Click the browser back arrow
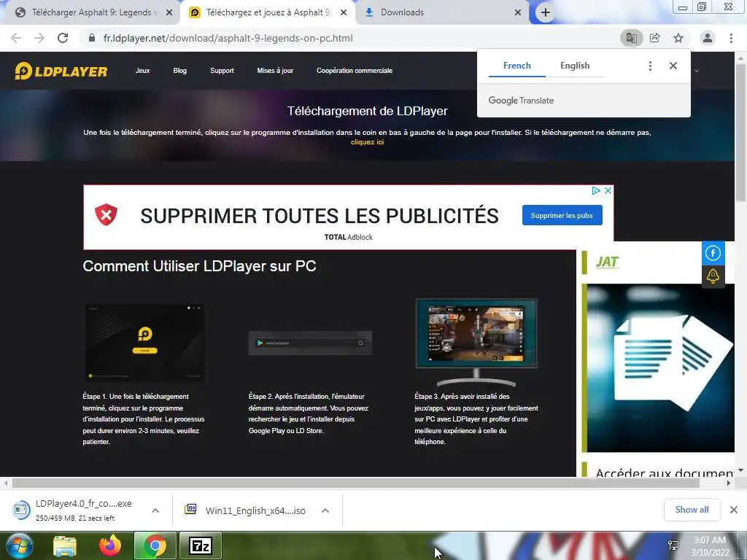This screenshot has height=560, width=747. tap(16, 38)
